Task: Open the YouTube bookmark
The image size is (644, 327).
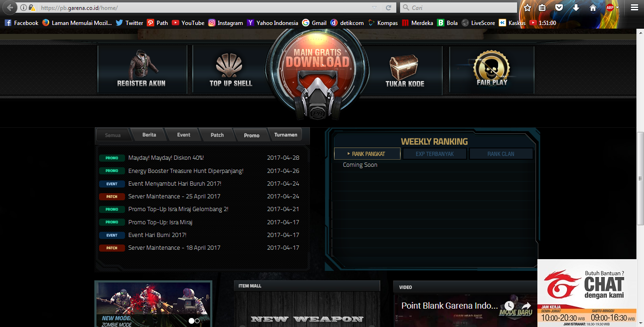Action: point(188,23)
